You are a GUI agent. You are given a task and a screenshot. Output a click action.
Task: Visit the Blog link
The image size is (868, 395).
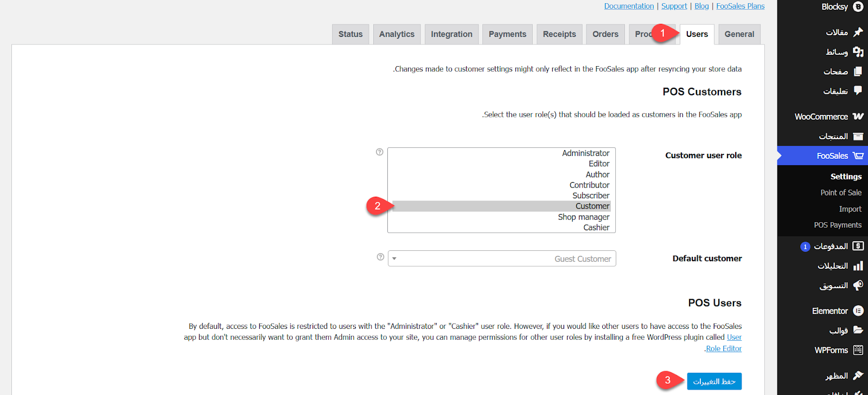(701, 6)
